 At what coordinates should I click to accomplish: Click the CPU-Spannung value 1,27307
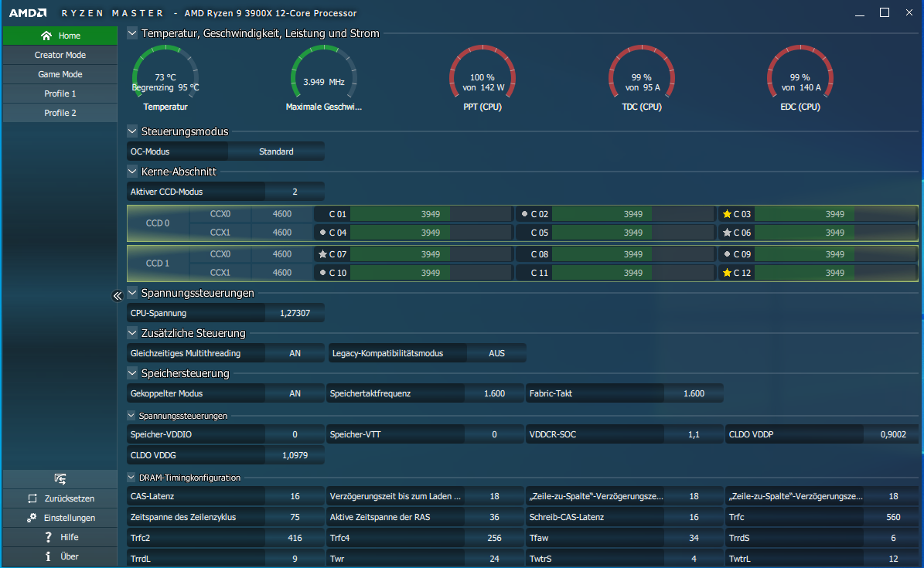(295, 313)
